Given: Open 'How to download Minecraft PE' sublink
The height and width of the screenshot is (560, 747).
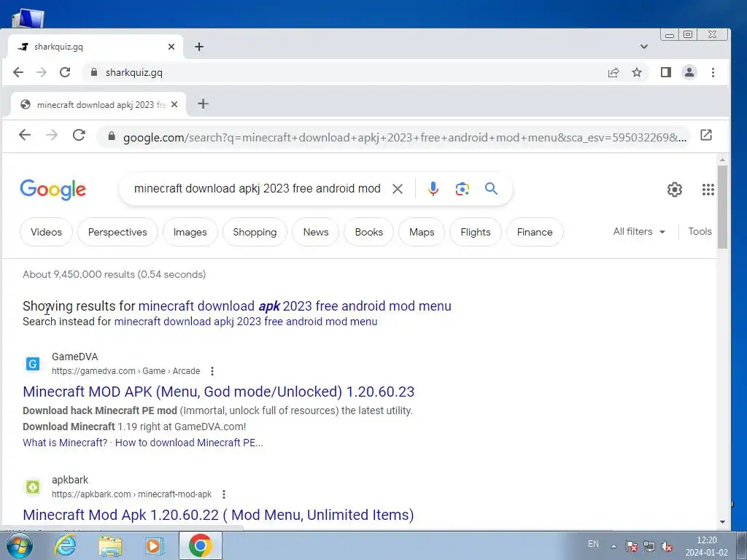Looking at the screenshot, I should pos(189,443).
